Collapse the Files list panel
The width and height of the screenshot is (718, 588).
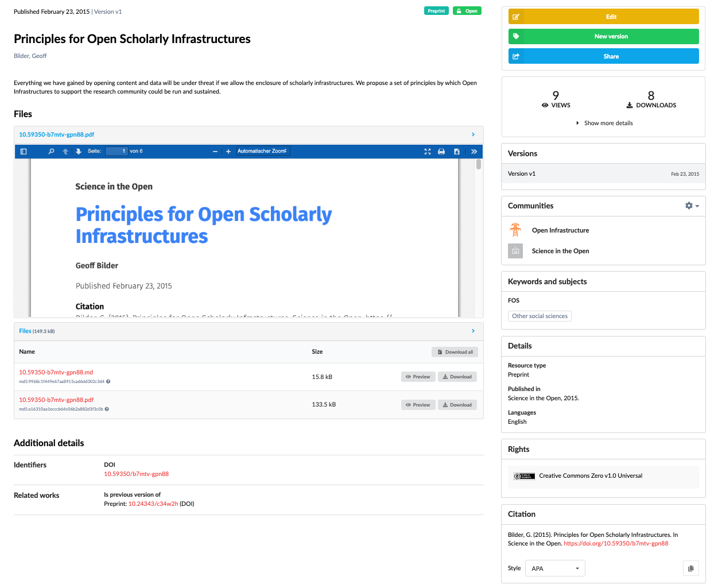[x=473, y=331]
